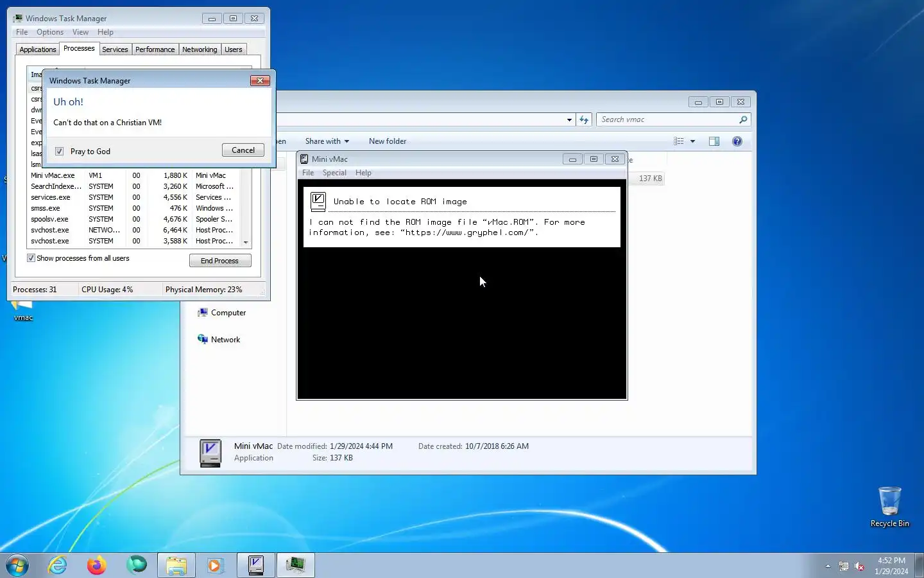The height and width of the screenshot is (578, 924).
Task: Select the vmac folder desktop icon
Action: click(23, 310)
